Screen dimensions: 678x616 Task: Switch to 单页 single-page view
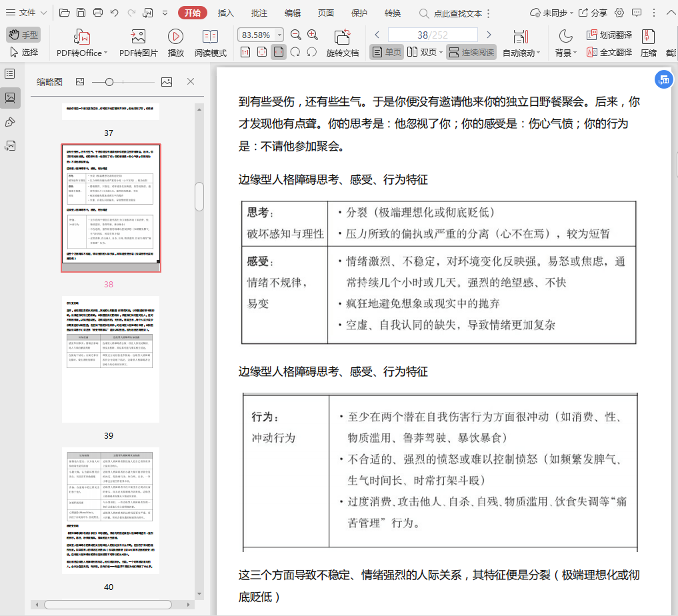387,52
